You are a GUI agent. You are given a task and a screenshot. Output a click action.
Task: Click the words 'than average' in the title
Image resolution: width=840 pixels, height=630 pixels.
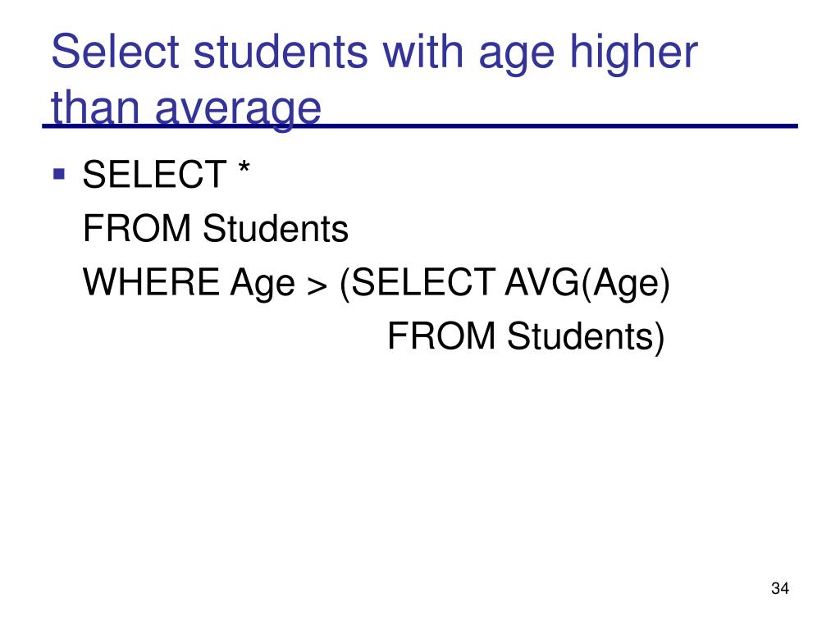pos(186,109)
